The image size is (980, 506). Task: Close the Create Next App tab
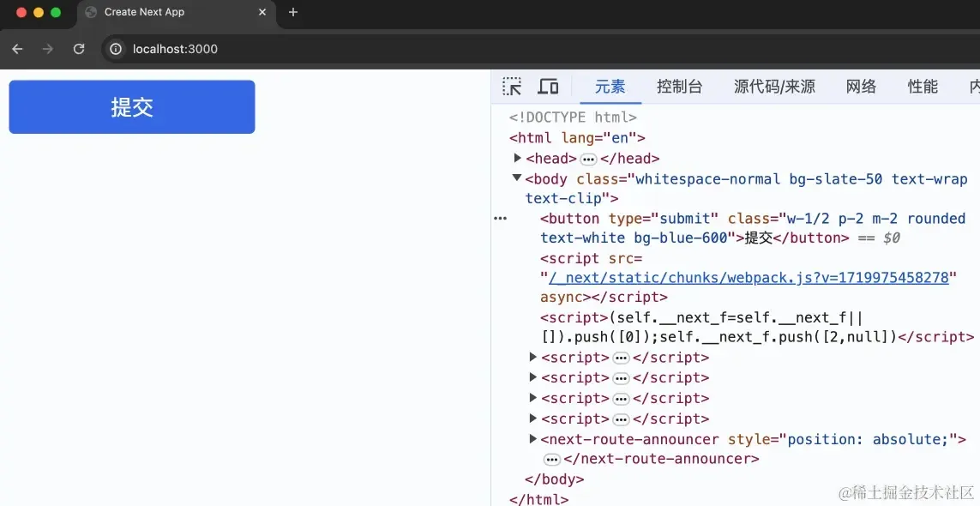(262, 12)
